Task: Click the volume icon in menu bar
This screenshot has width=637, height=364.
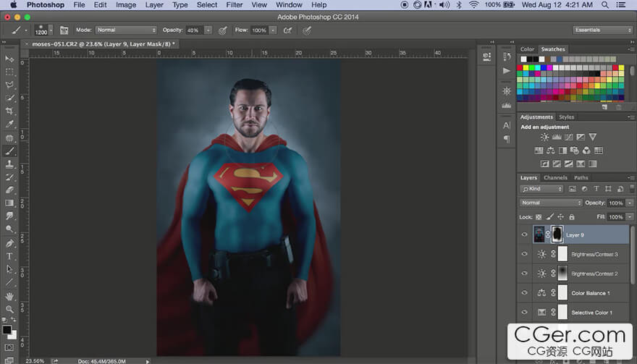Action: coord(444,5)
